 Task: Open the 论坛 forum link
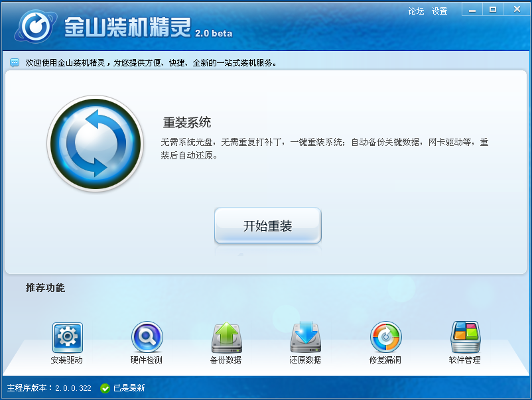416,11
